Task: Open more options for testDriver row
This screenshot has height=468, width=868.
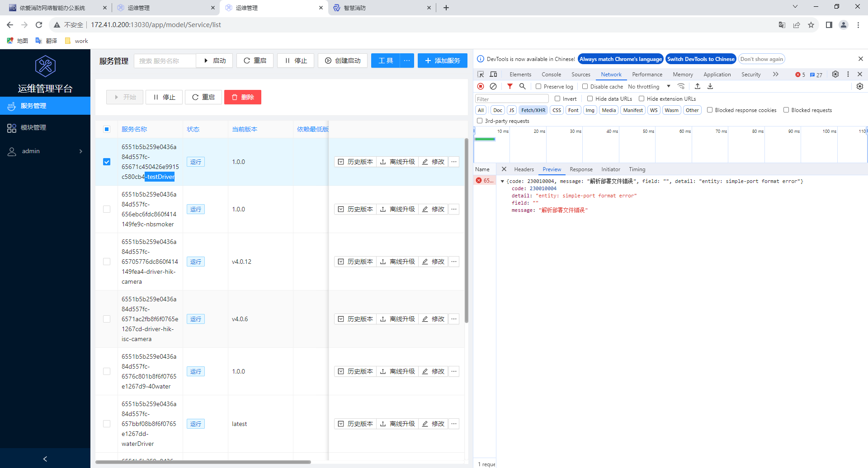Action: click(x=454, y=162)
